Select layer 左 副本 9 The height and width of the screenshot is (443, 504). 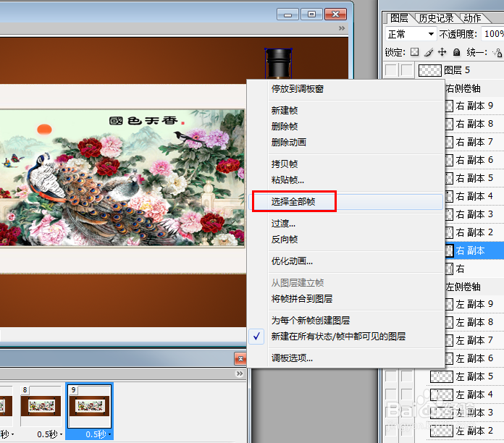click(x=474, y=304)
